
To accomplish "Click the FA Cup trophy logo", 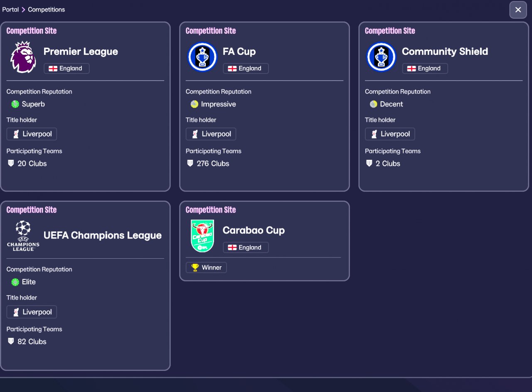I will (202, 57).
